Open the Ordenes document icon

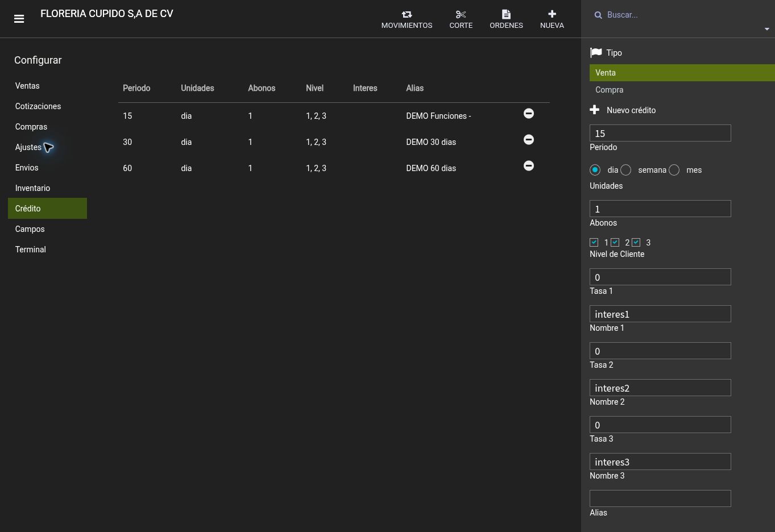(x=506, y=19)
